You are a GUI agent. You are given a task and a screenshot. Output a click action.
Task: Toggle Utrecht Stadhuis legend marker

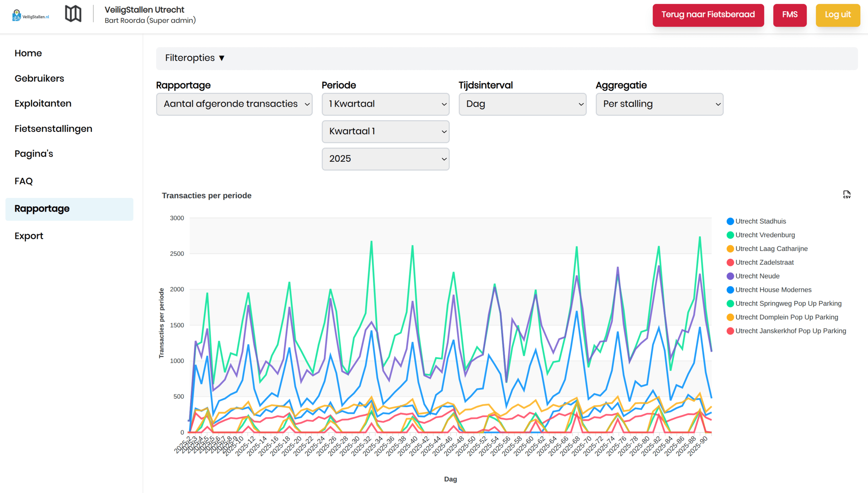[x=730, y=221]
